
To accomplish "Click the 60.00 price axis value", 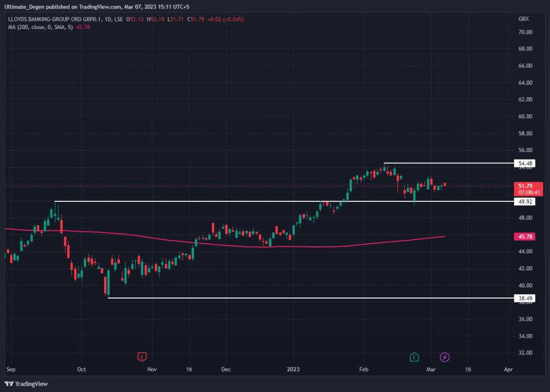I will pos(525,117).
